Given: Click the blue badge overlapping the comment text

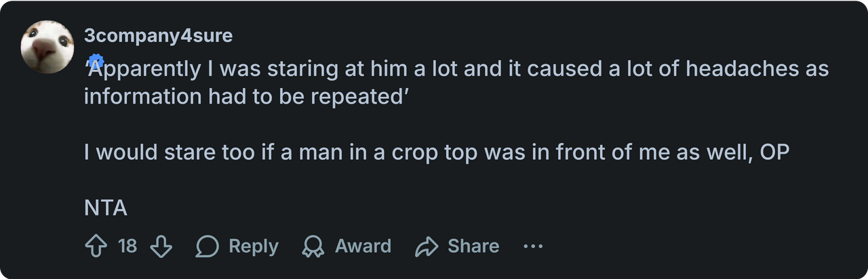Looking at the screenshot, I should click(x=96, y=61).
